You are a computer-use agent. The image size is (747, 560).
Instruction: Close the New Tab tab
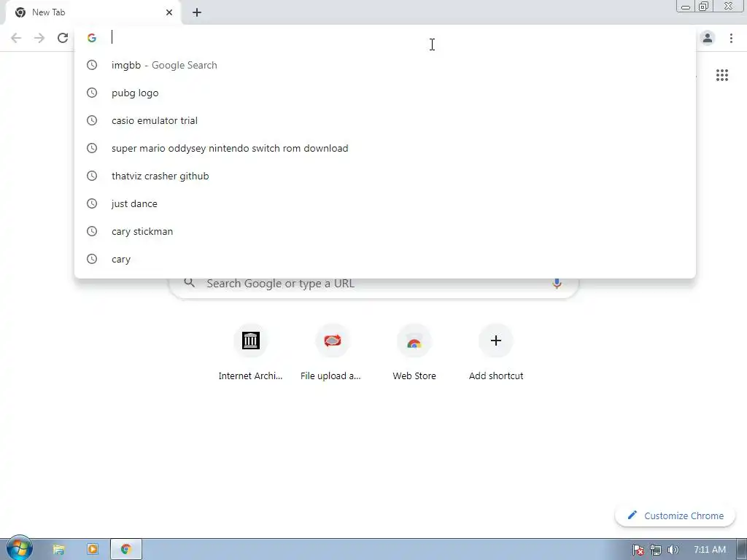[169, 12]
